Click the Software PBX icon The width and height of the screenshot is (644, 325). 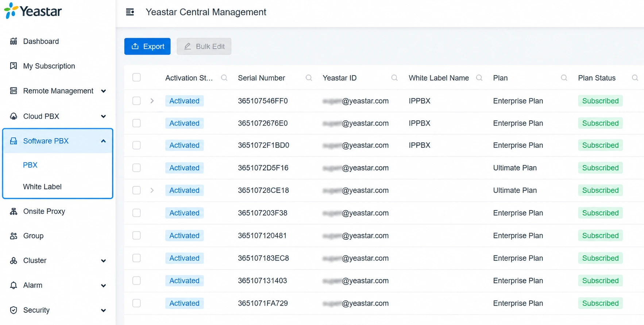click(14, 141)
